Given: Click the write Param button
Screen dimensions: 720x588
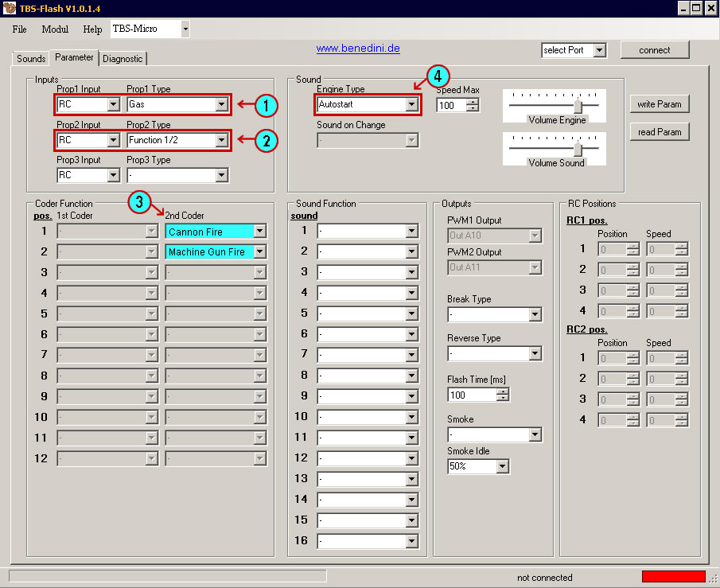Looking at the screenshot, I should click(659, 104).
